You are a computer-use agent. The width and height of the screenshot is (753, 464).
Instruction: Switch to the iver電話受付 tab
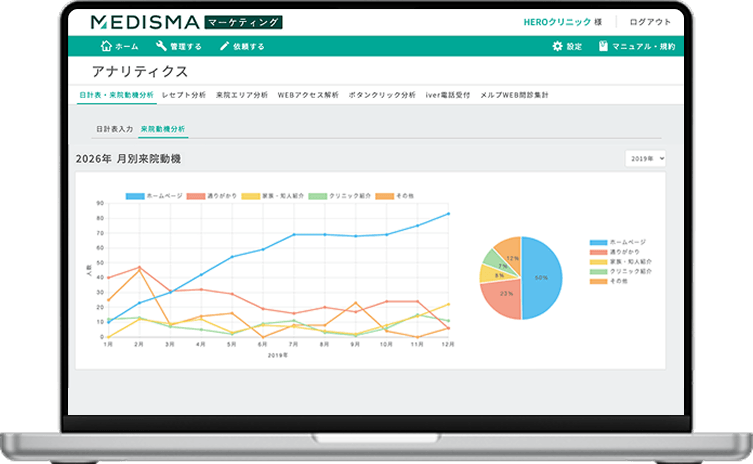click(448, 95)
